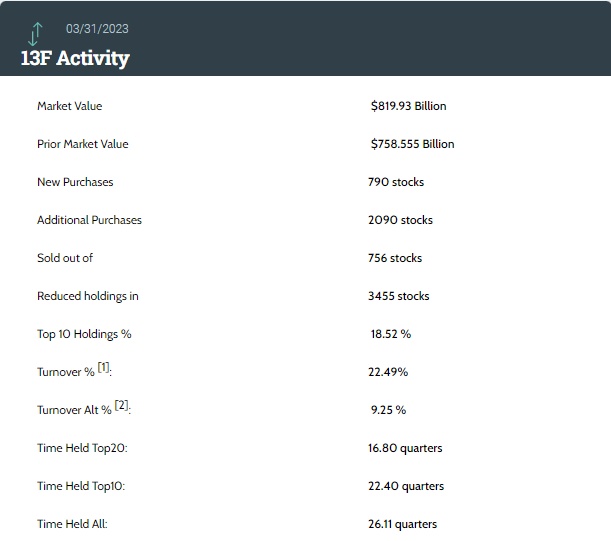Click the up-down arrows icon in header

37,32
